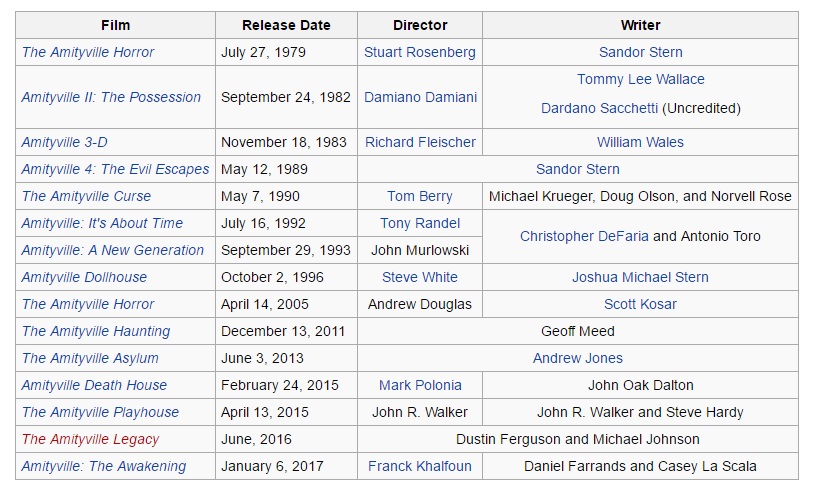814x490 pixels.
Task: Select the November 18, 1983 date cell
Action: pyautogui.click(x=286, y=142)
